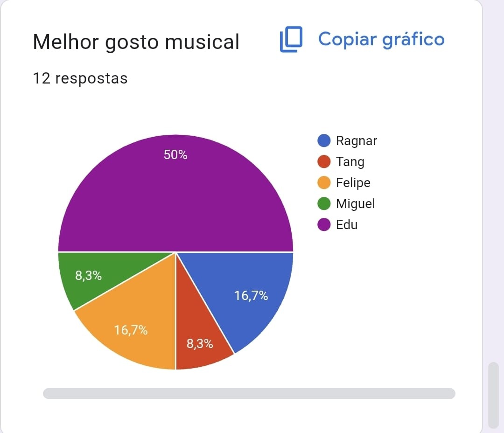
Task: Select the Edu legend label
Action: [x=347, y=224]
